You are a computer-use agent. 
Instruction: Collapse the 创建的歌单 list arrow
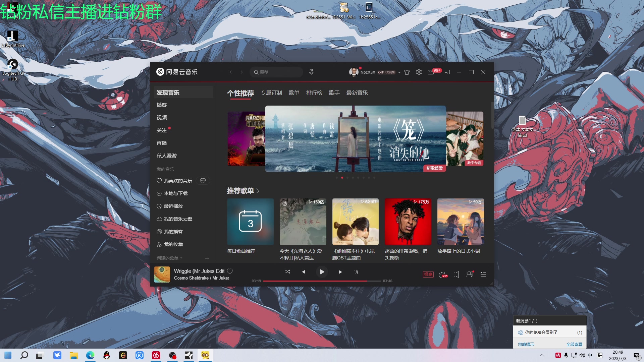click(x=181, y=258)
